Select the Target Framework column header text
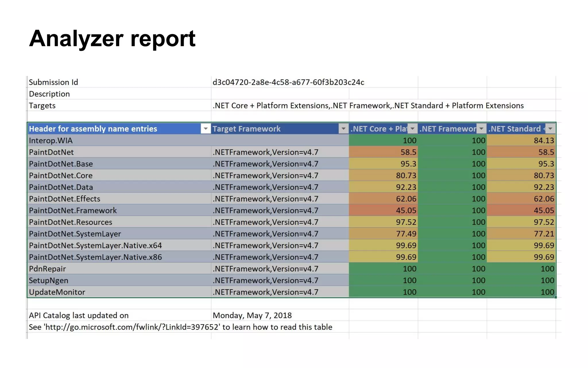Viewport: 588px width, 368px height. (246, 129)
